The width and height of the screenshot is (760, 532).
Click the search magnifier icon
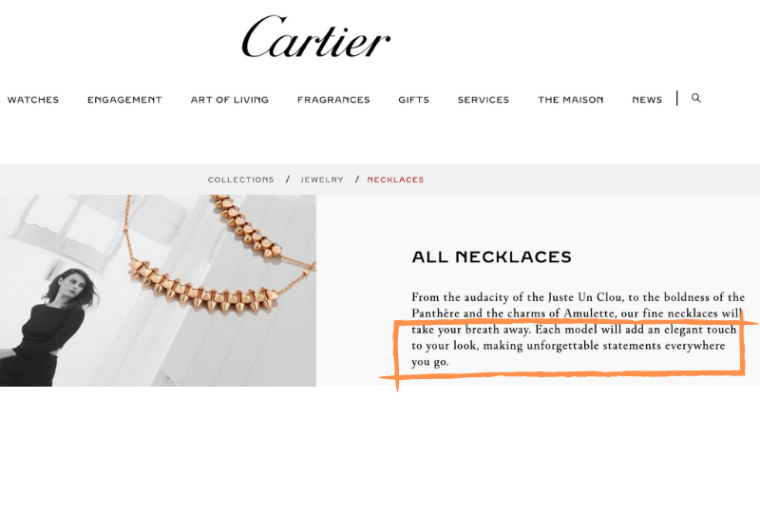click(696, 98)
